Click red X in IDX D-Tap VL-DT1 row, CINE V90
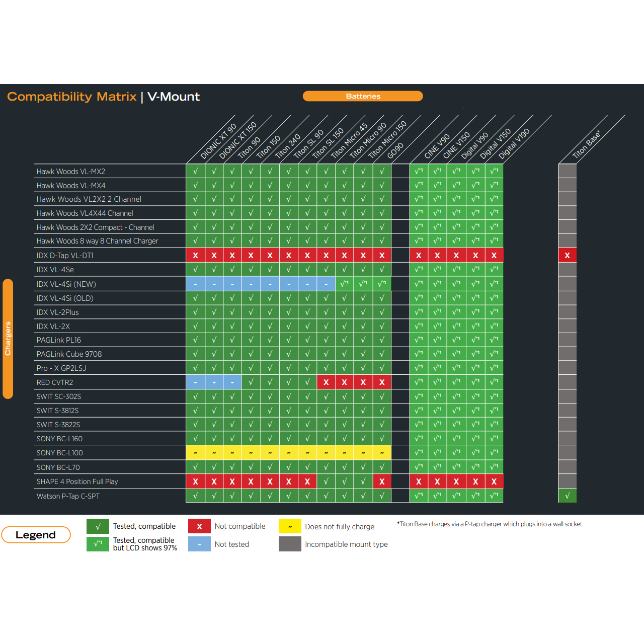 pos(419,256)
